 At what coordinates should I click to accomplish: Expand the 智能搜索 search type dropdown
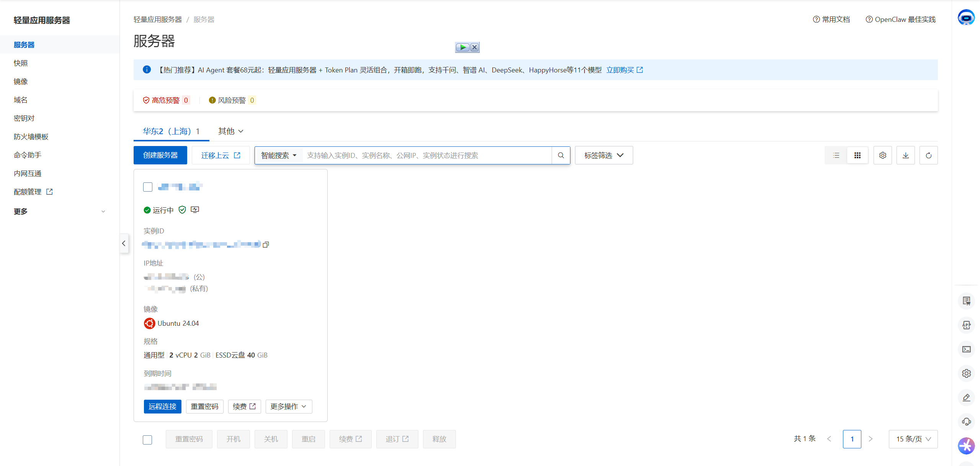point(279,155)
